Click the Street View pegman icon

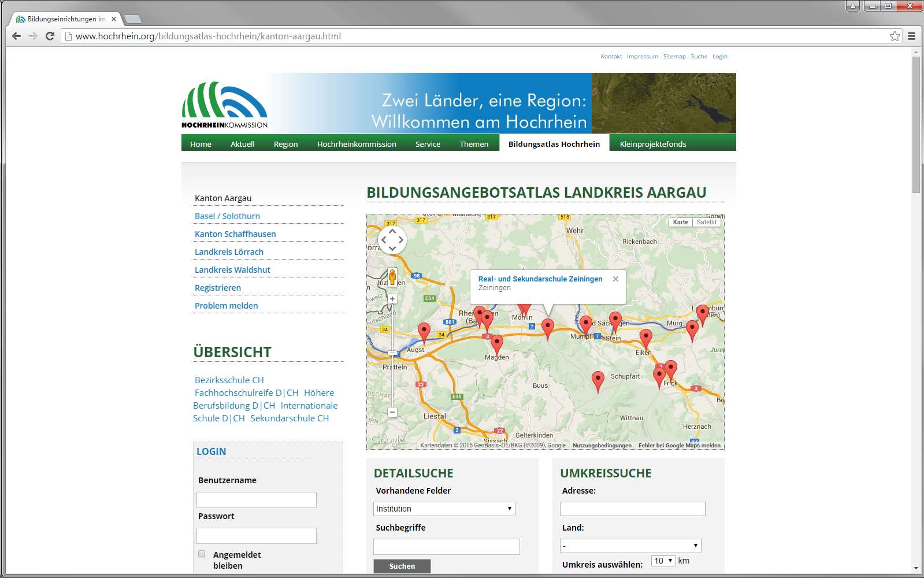point(392,277)
